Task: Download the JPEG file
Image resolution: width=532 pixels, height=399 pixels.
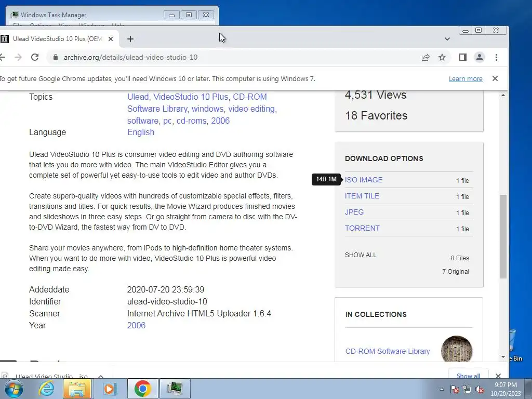Action: (x=354, y=212)
